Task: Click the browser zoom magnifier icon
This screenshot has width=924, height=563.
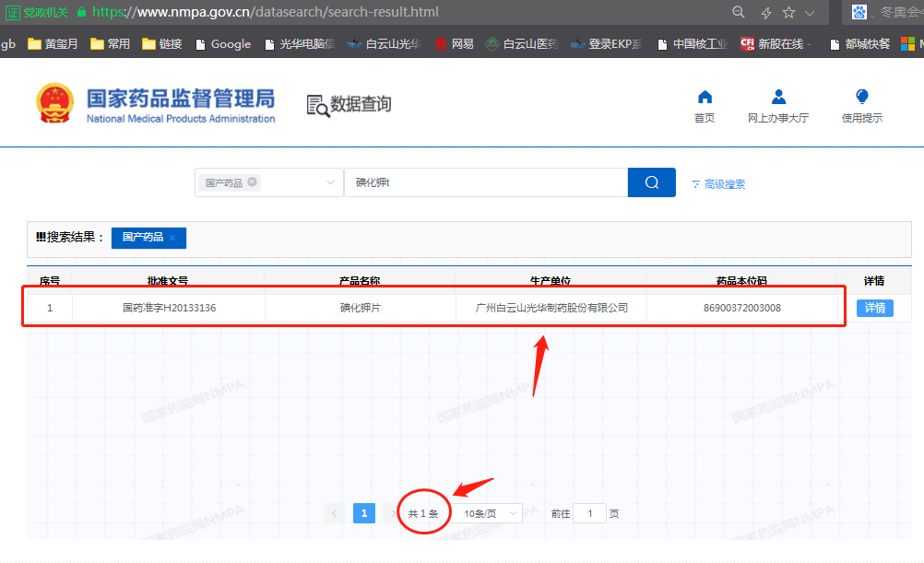Action: (x=739, y=13)
